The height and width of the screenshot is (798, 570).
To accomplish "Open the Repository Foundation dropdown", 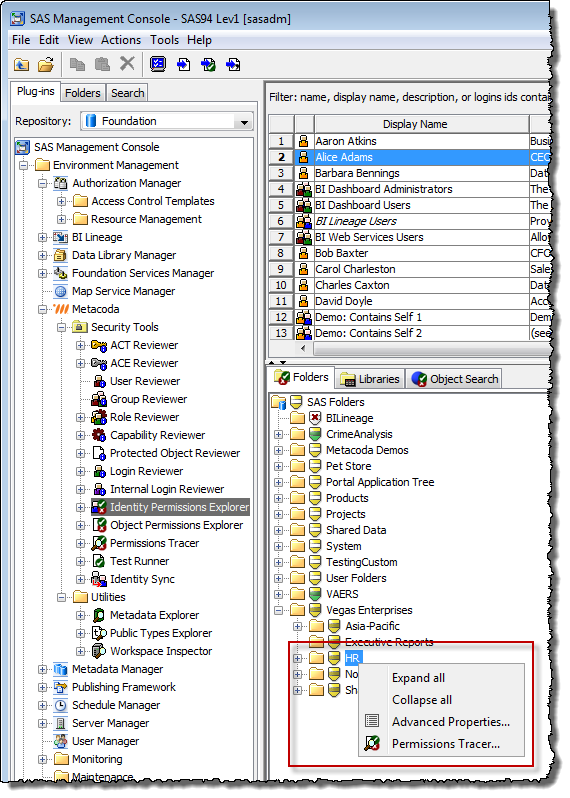I will [244, 121].
